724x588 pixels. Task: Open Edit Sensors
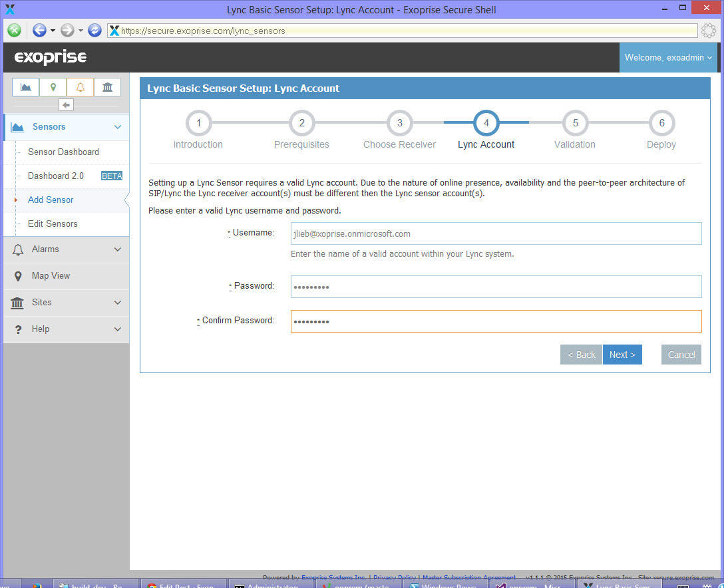[x=53, y=224]
